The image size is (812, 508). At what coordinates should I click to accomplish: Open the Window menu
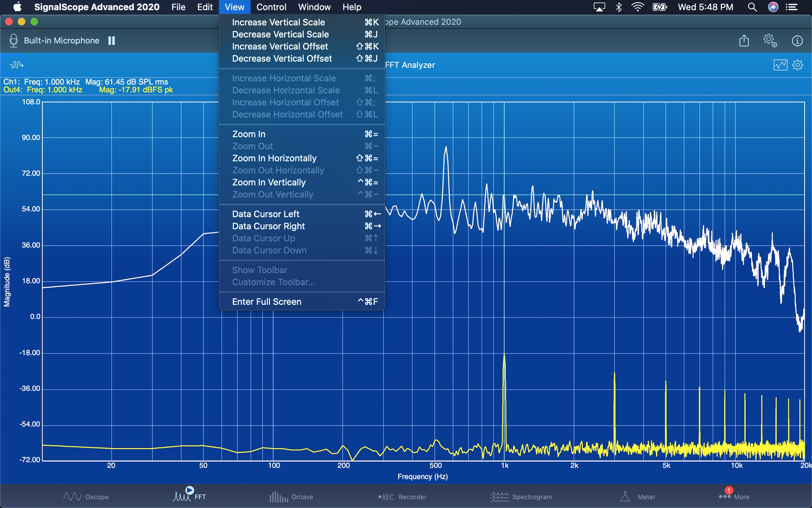pos(314,7)
